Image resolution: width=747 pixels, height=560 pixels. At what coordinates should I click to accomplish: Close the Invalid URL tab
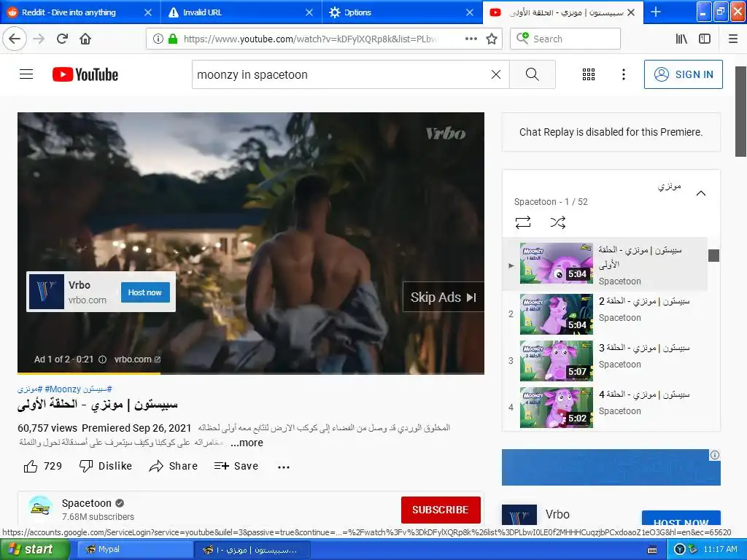309,12
